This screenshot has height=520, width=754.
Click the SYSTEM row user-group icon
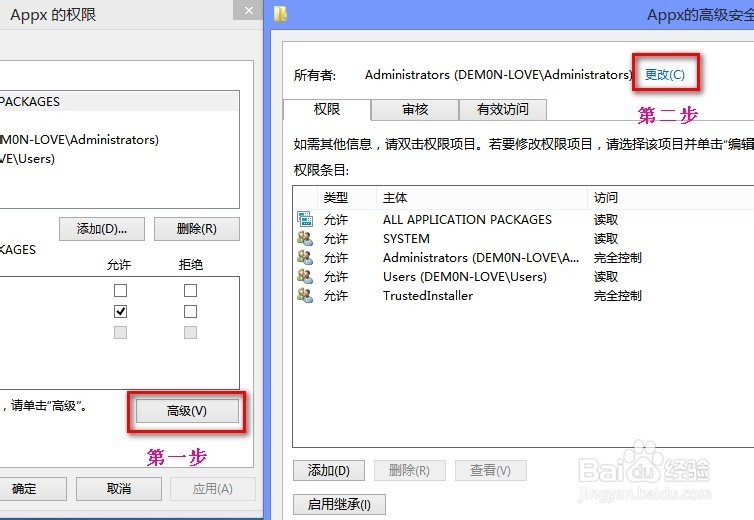point(305,238)
